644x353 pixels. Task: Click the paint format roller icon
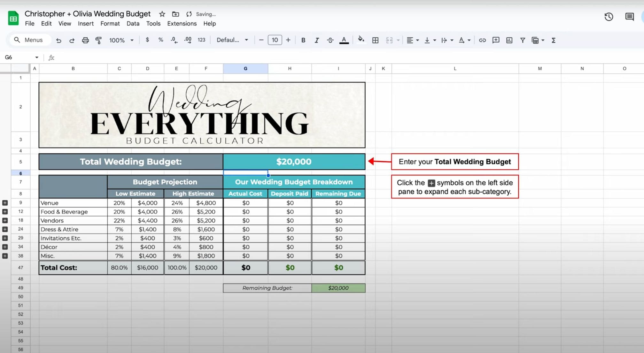98,40
